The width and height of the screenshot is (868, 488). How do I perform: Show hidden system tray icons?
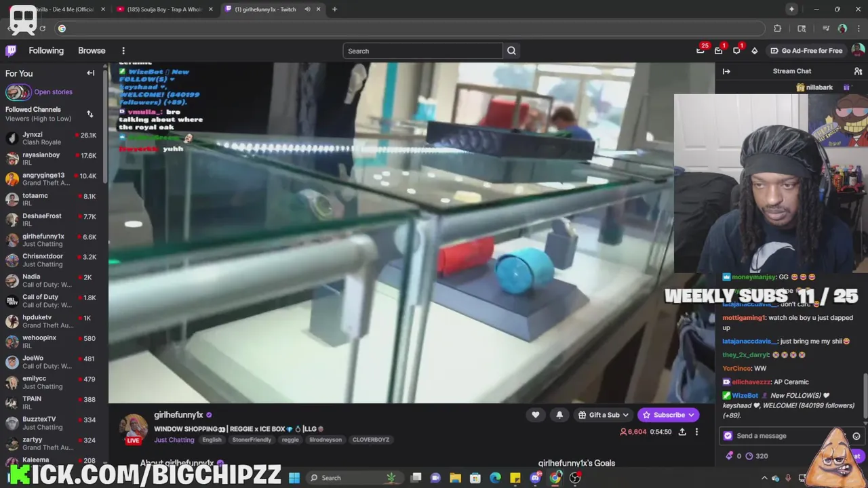764,478
